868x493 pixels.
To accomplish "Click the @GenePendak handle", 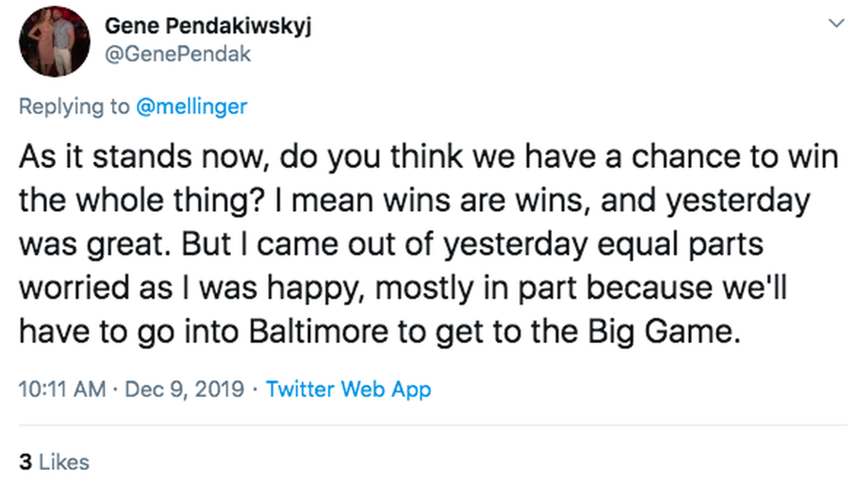I will pos(177,55).
